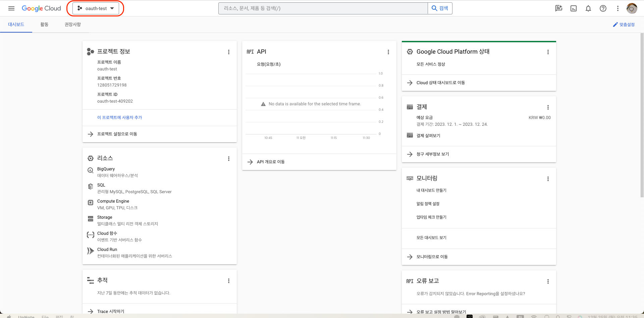Open Google Cloud Platform 상태 options menu
644x318 pixels.
(x=548, y=52)
